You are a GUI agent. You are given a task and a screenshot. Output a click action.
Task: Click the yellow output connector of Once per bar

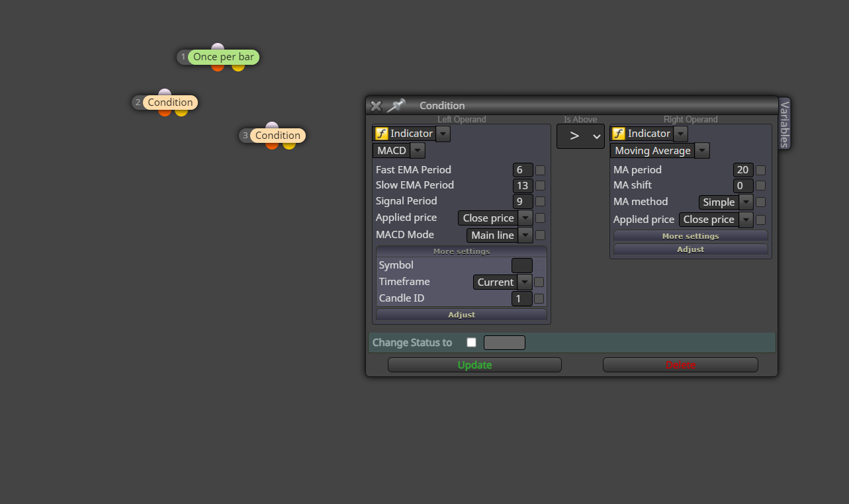click(x=238, y=67)
